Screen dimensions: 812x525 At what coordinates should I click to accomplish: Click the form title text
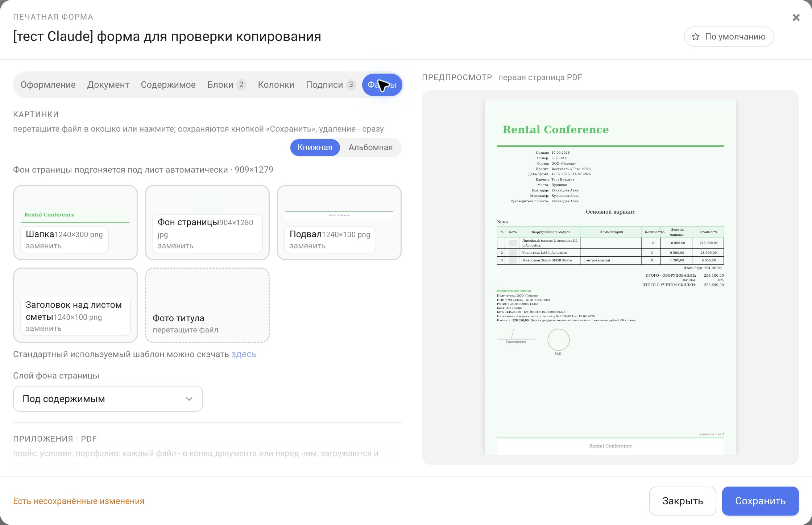[167, 37]
